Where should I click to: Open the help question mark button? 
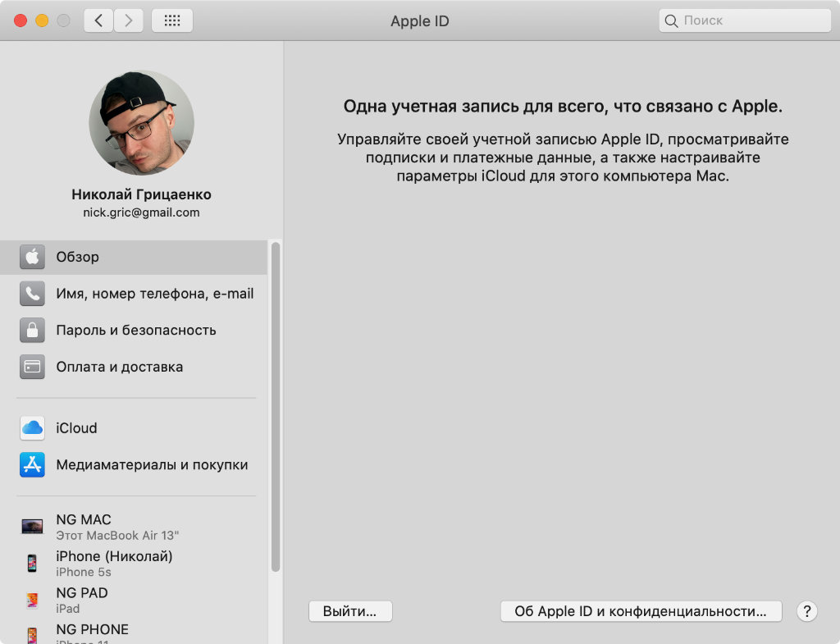coord(807,611)
